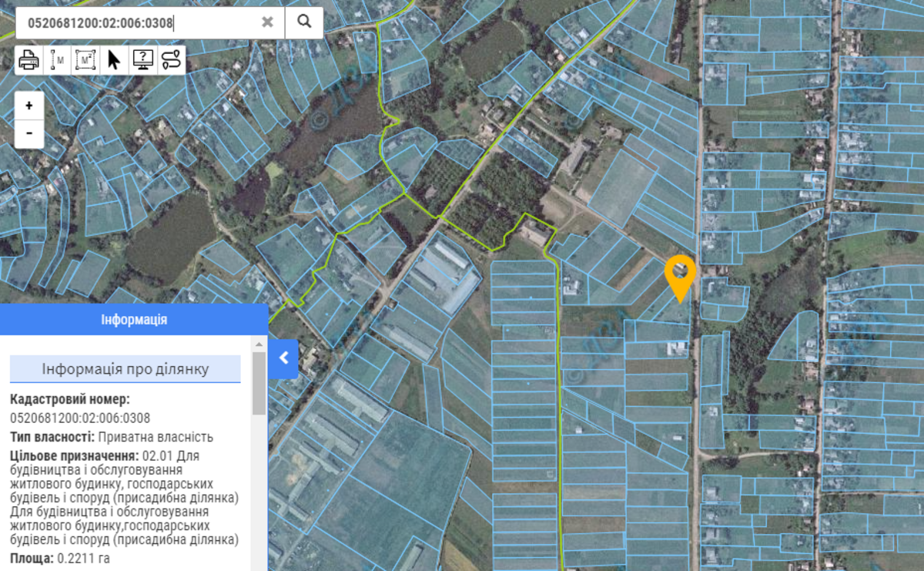Click the print map icon
Viewport: 924px width, 571px height.
pos(28,59)
